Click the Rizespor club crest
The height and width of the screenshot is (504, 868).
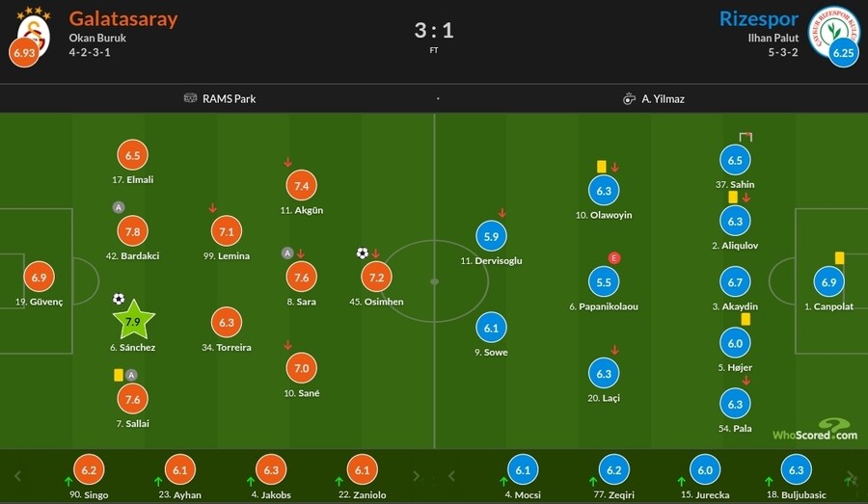(833, 32)
